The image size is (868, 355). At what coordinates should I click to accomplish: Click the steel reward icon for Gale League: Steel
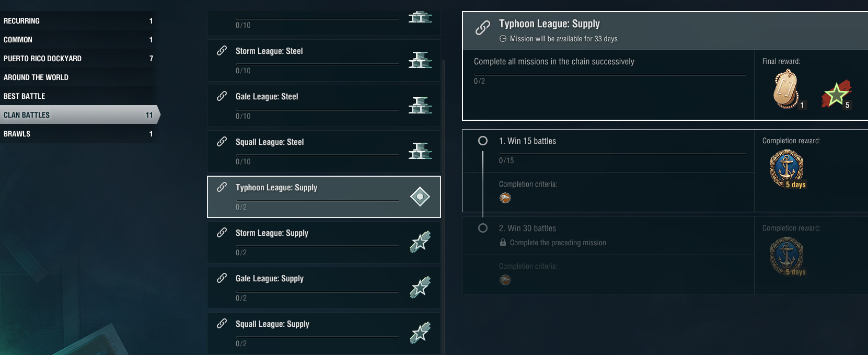[x=420, y=106]
